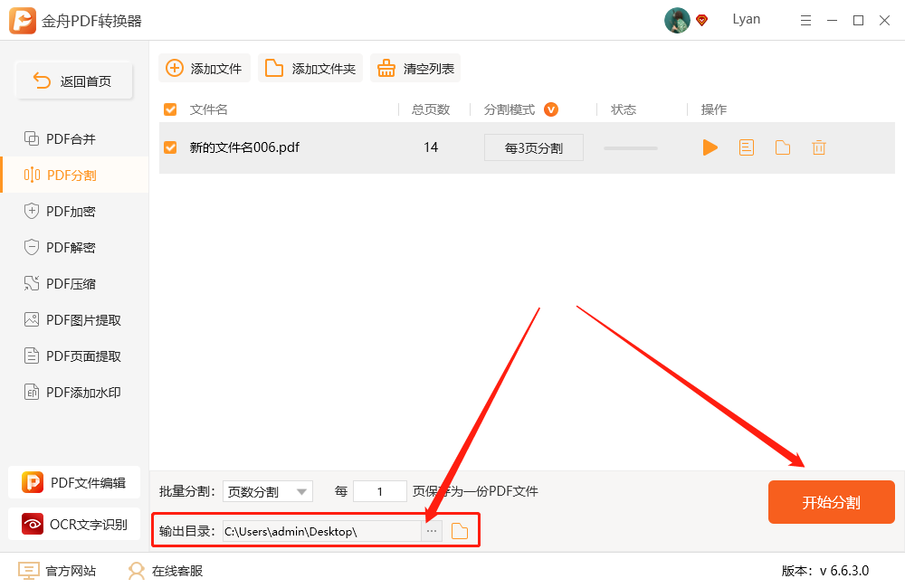
Task: Open the PDF添加水印 tool
Action: (74, 393)
